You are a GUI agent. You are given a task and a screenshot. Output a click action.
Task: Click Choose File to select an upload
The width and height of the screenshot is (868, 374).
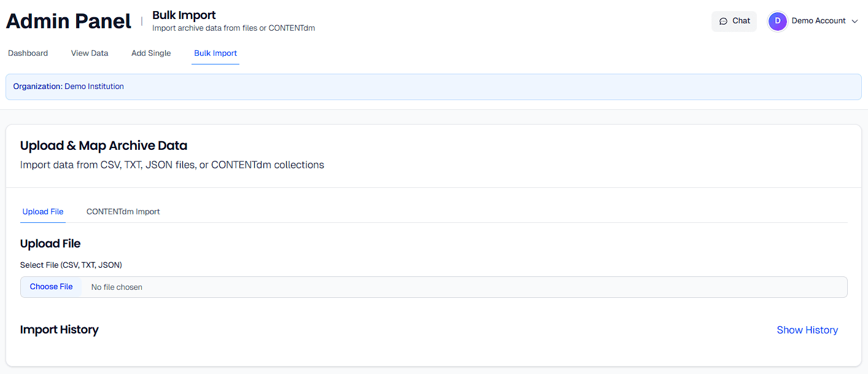pyautogui.click(x=51, y=286)
